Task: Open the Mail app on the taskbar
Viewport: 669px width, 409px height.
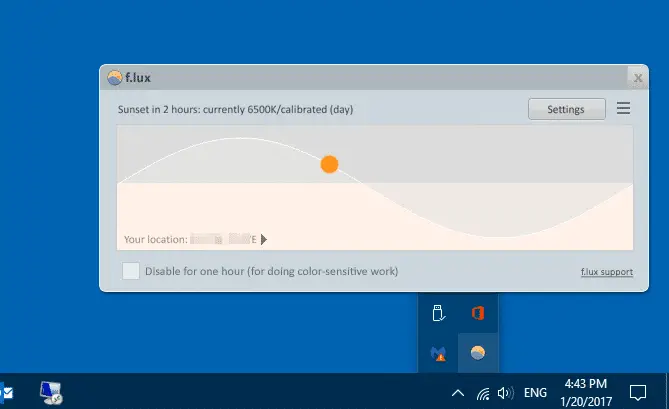Action: [7, 393]
